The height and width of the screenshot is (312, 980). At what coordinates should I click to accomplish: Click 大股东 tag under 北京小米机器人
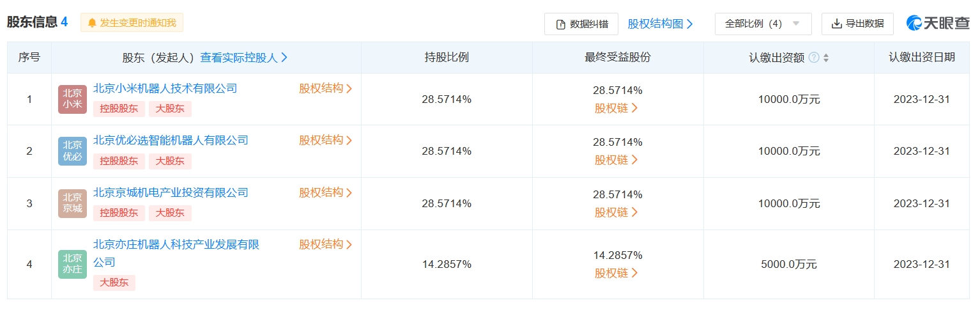point(170,109)
